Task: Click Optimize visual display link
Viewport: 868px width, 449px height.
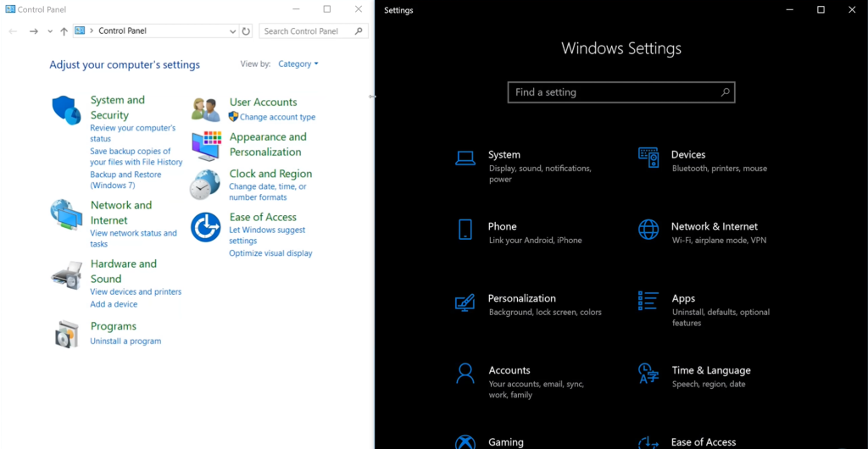Action: coord(270,253)
